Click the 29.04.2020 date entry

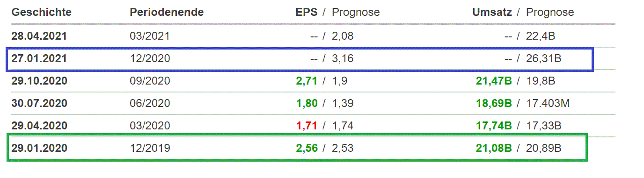[x=39, y=126]
